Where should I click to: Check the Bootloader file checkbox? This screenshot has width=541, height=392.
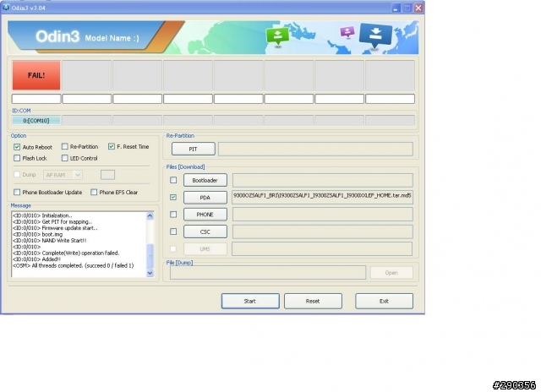173,180
